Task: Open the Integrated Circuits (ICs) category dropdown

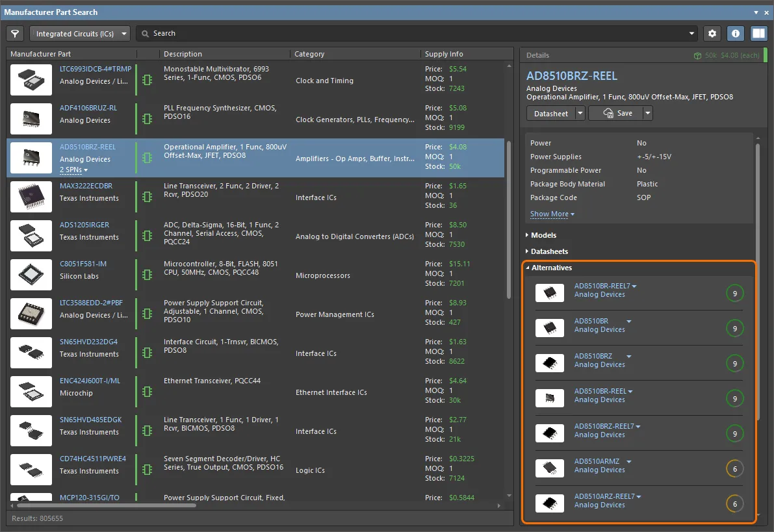Action: tap(80, 34)
